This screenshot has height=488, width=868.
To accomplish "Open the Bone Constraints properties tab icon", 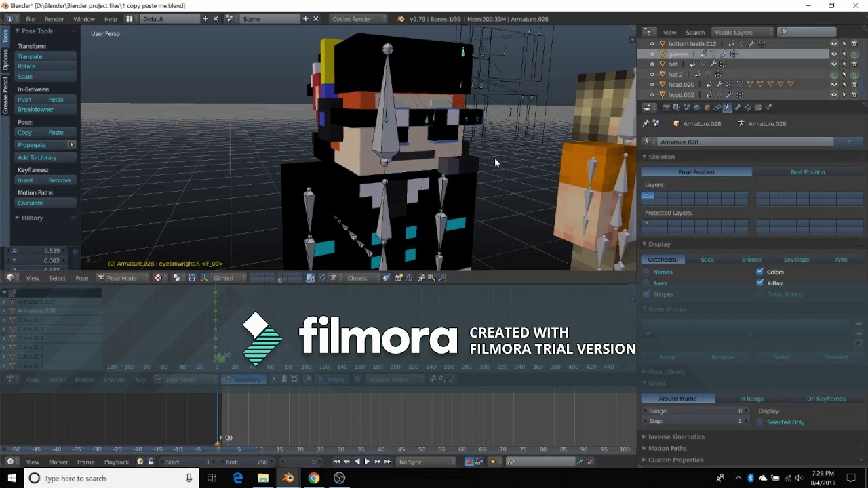I will coord(747,108).
